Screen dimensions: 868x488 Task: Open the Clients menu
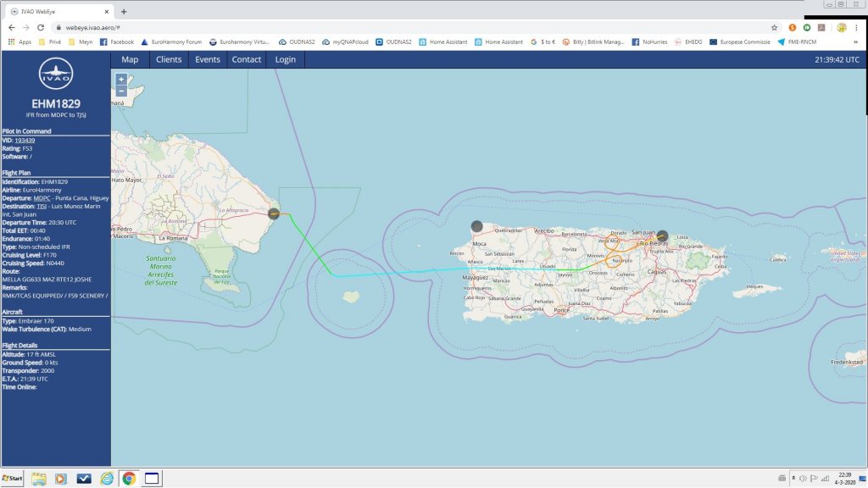[169, 59]
